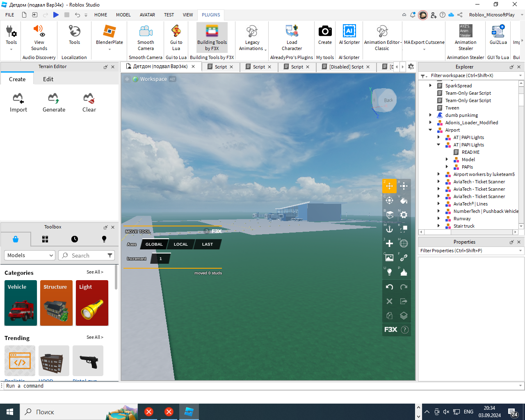Select the F3X Texture image tool
The image size is (525, 420).
tap(389, 258)
